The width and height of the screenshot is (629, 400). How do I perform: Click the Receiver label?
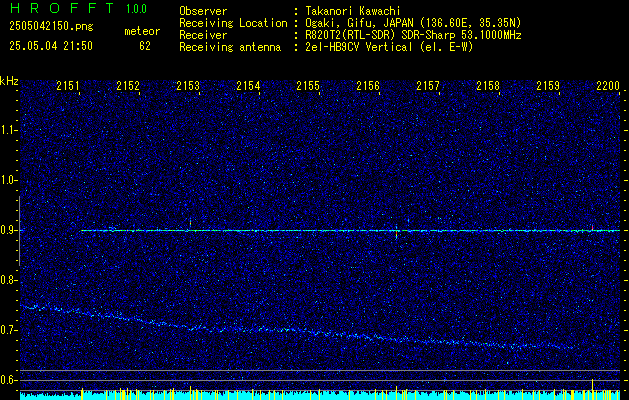[x=203, y=35]
